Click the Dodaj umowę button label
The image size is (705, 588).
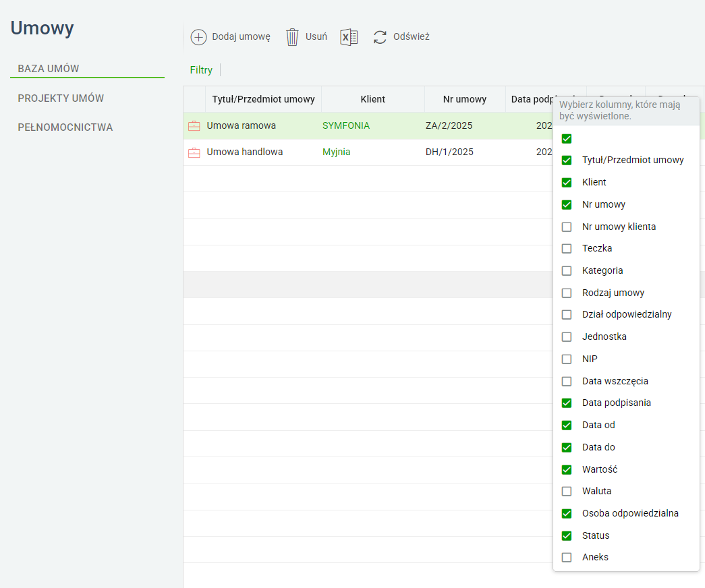click(242, 37)
